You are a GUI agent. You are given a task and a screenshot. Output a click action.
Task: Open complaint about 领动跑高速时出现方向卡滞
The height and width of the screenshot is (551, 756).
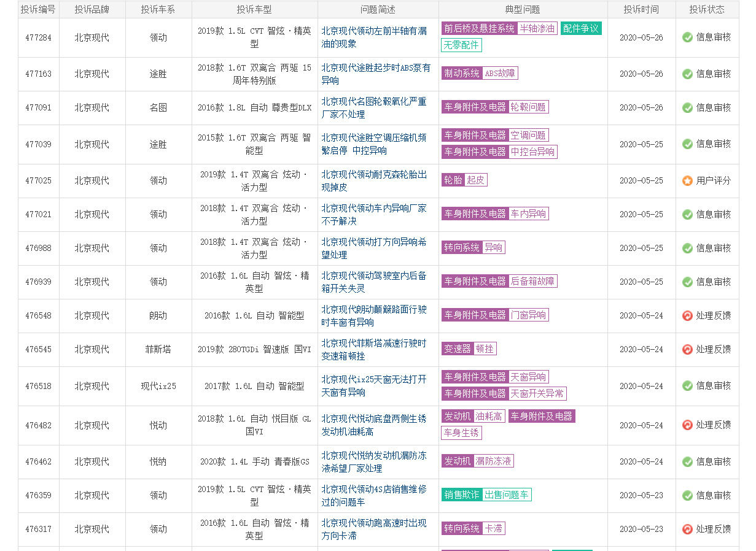pos(374,530)
